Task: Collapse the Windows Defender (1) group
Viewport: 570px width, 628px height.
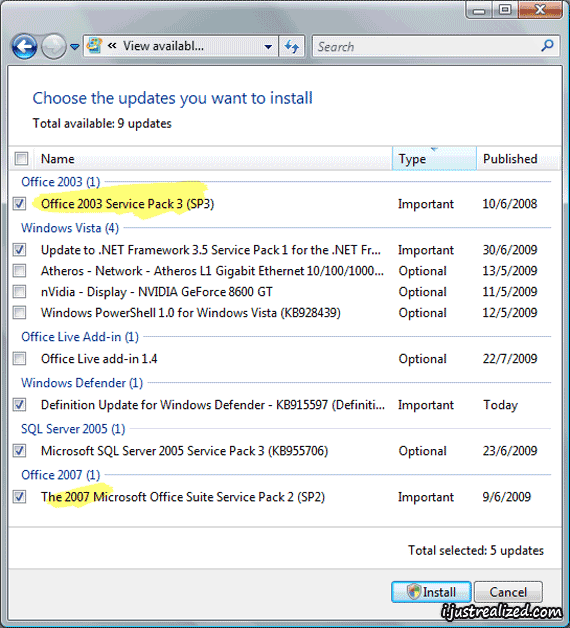Action: click(82, 383)
